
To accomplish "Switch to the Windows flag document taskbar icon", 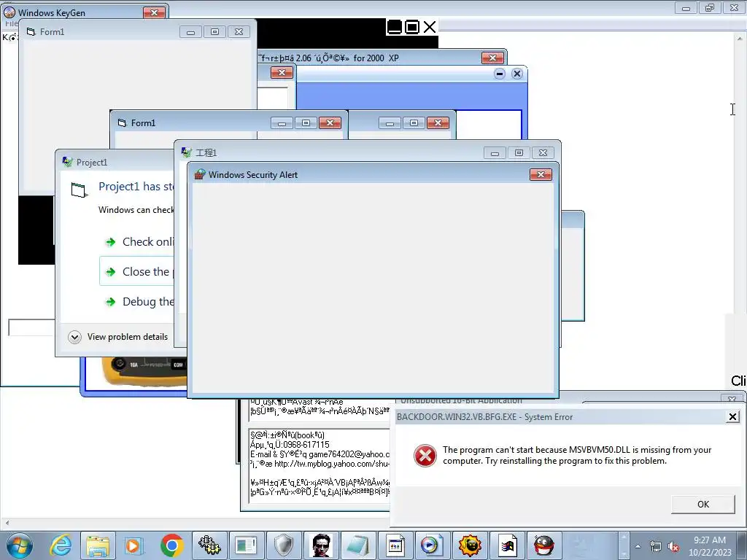I will pos(508,545).
